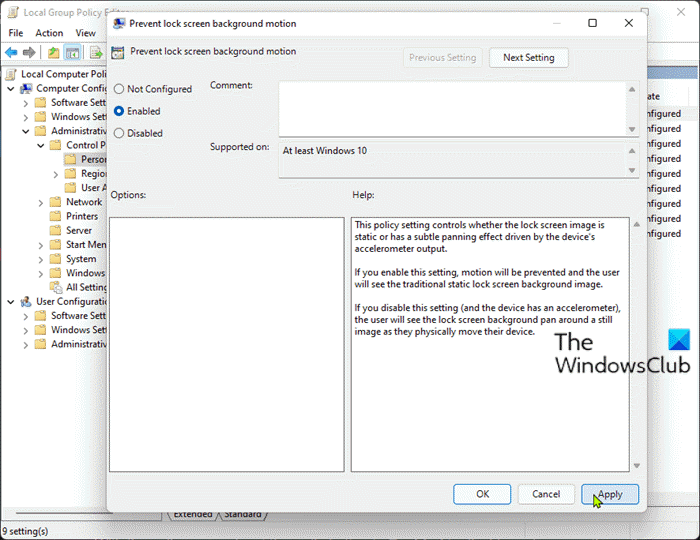The width and height of the screenshot is (700, 540).
Task: Click the All Settings node icon
Action: click(x=56, y=287)
